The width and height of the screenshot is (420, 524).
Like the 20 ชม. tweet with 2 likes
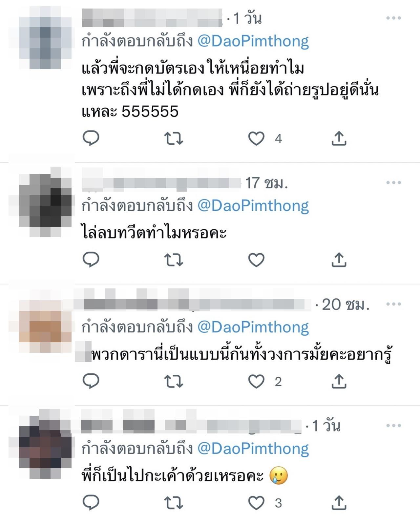tap(256, 382)
